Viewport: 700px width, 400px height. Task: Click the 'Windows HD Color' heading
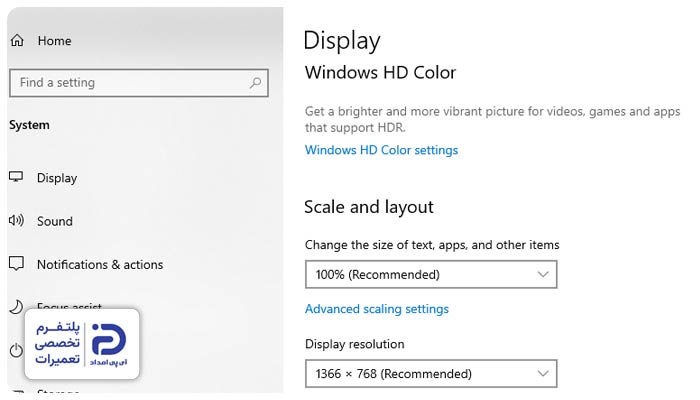pos(380,72)
